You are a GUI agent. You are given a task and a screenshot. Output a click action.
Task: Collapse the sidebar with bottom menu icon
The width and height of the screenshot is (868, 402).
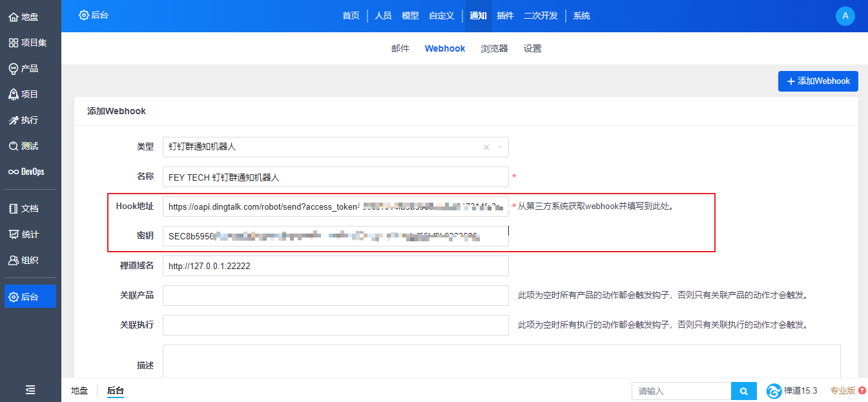pos(30,390)
